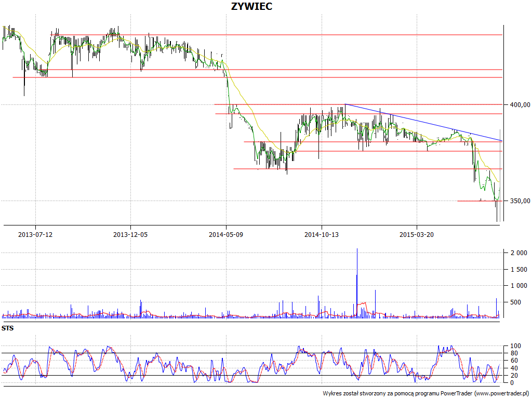The width and height of the screenshot is (532, 399).
Task: Select the 2013-07-12 date label
Action: (35, 234)
